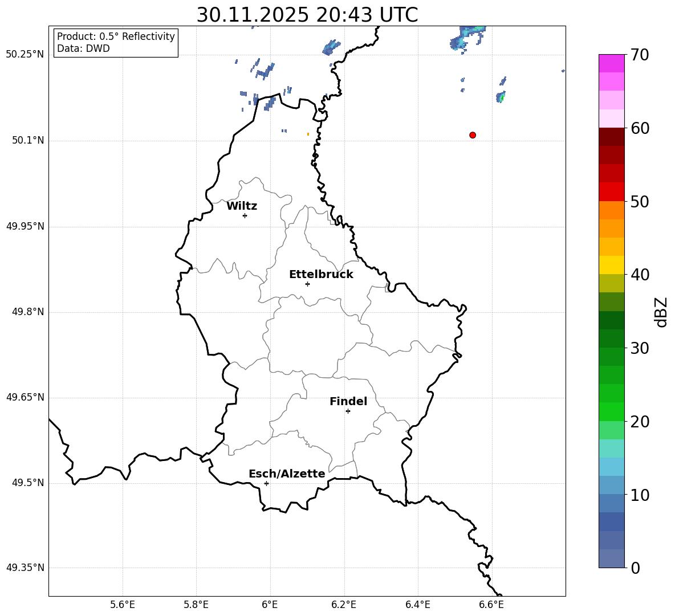Click the 6.6°E longitude label
Image resolution: width=675 pixels, height=616 pixels.
[491, 605]
